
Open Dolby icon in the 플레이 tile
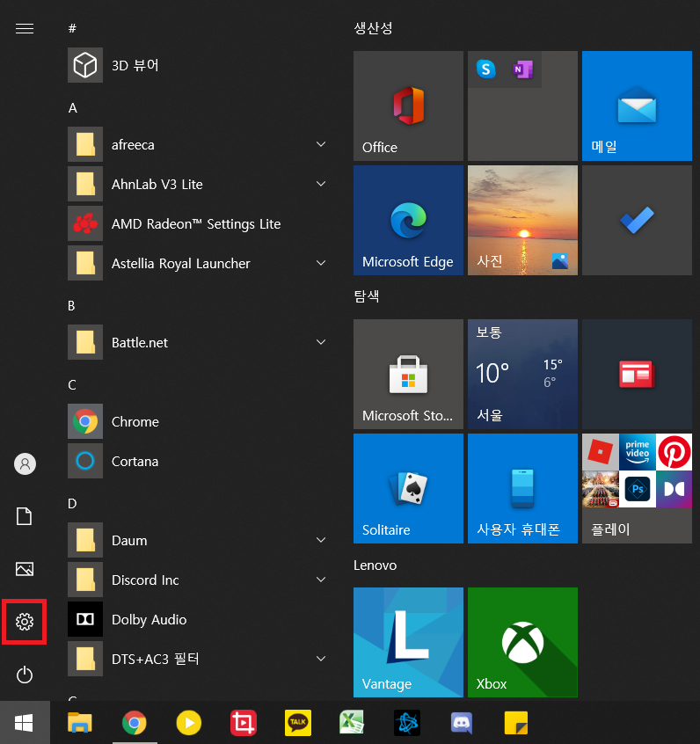[x=674, y=489]
